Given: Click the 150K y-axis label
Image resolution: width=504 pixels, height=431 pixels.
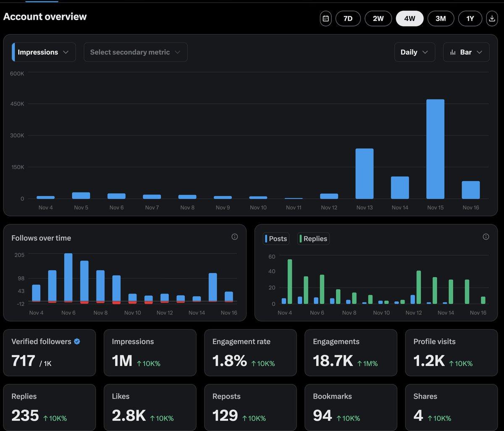Looking at the screenshot, I should tap(17, 167).
